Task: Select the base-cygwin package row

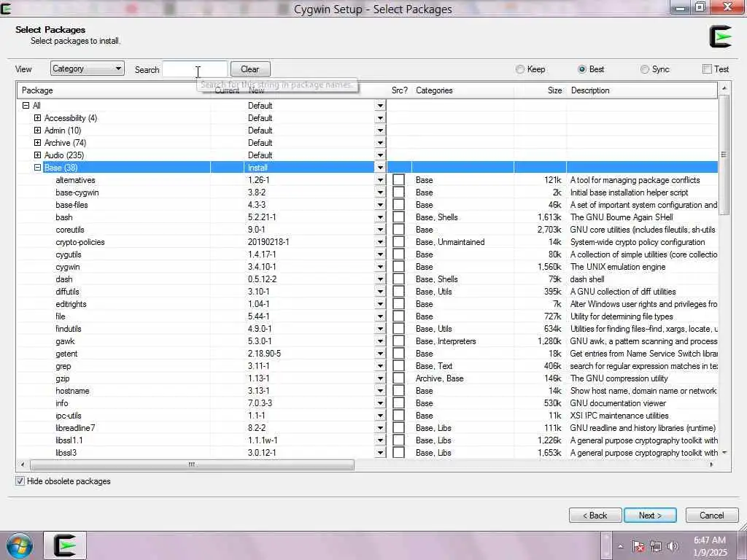Action: click(x=368, y=192)
